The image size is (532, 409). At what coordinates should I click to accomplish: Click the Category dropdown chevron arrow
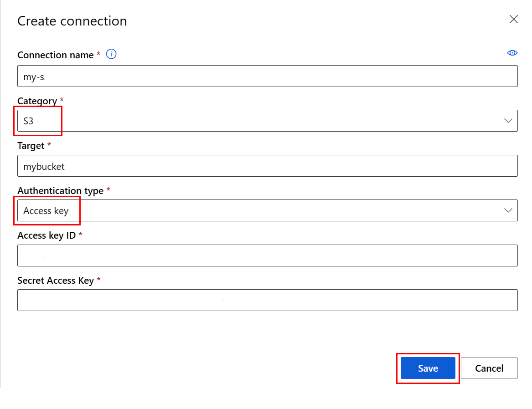click(x=508, y=121)
